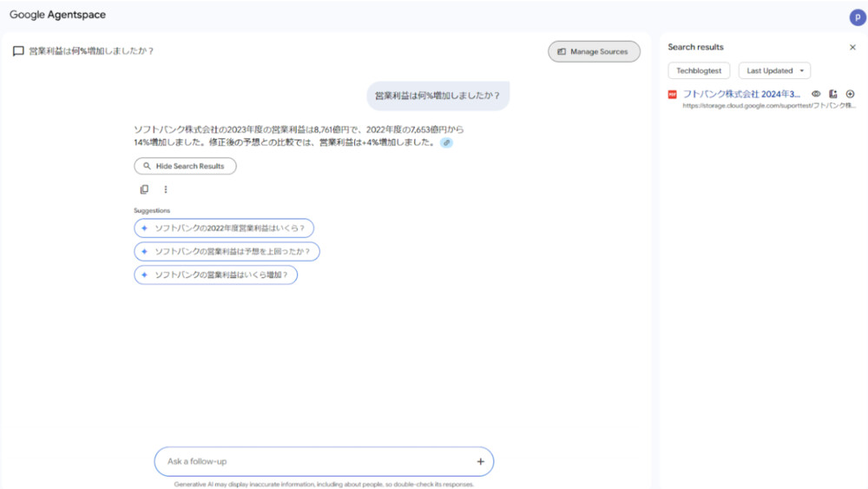The width and height of the screenshot is (868, 489).
Task: Select the Techblogtest filter chip
Action: coord(699,71)
